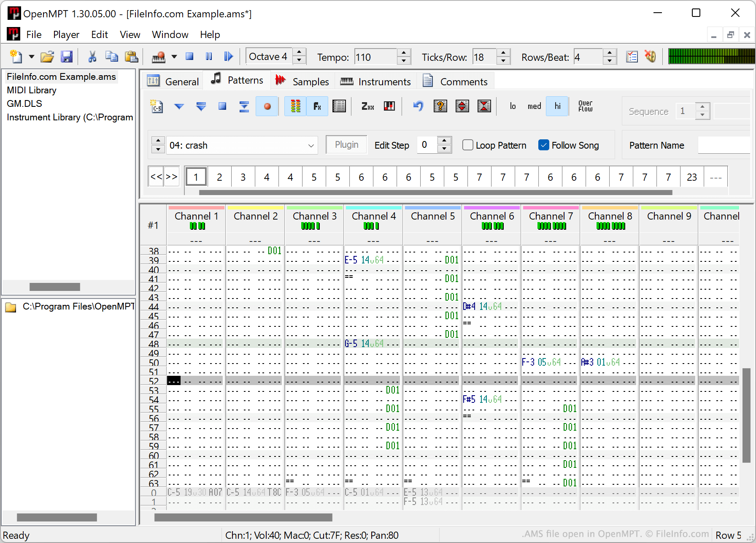Viewport: 756px width, 543px height.
Task: Click the Play Pattern from start icon
Action: [x=201, y=106]
